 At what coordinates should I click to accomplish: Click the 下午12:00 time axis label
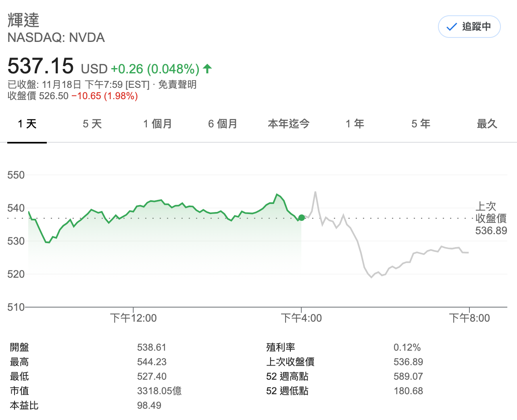pos(133,318)
